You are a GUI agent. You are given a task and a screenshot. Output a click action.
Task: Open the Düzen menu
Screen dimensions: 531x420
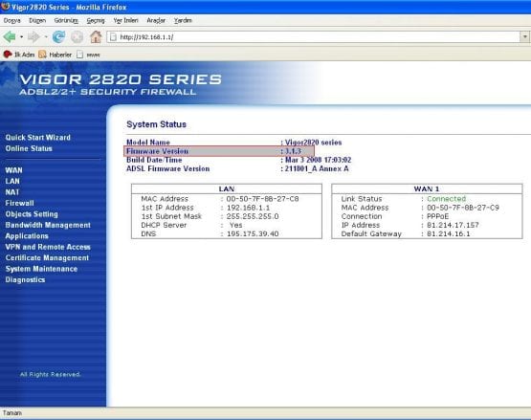[x=37, y=21]
